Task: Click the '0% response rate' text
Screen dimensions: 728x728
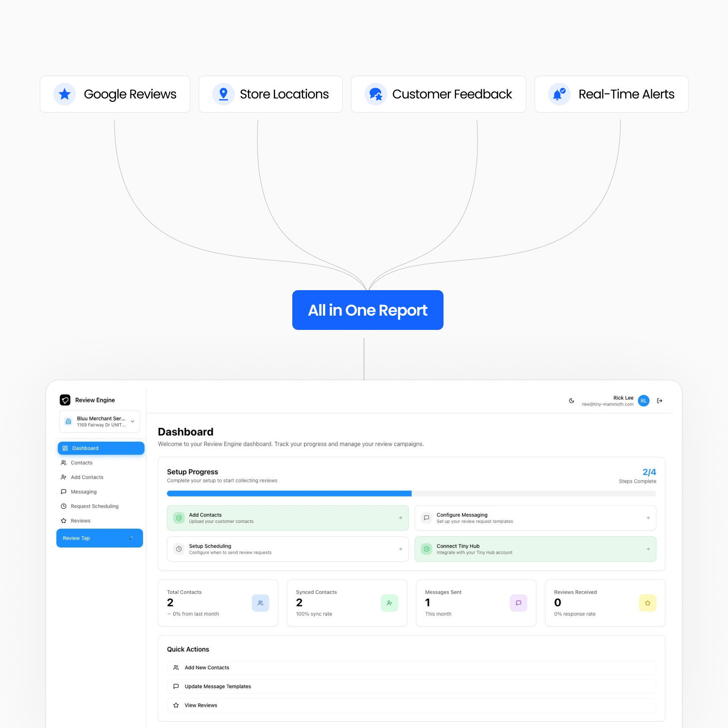Action: pos(575,614)
